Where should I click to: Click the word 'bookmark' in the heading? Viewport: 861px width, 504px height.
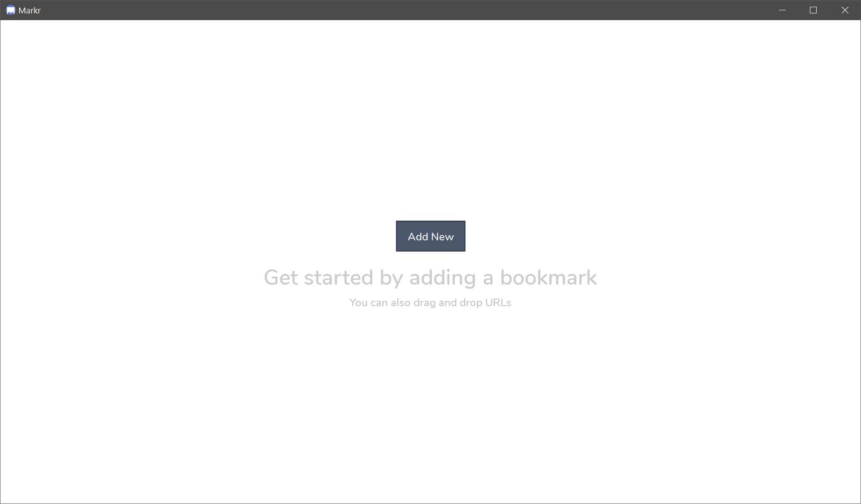pos(548,278)
